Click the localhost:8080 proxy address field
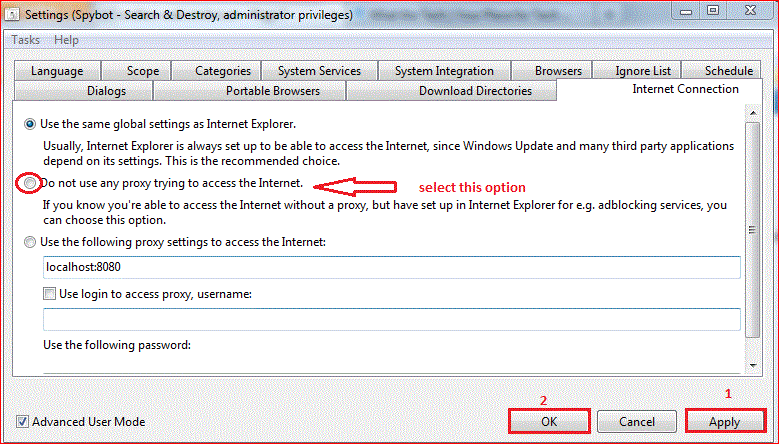 (391, 267)
